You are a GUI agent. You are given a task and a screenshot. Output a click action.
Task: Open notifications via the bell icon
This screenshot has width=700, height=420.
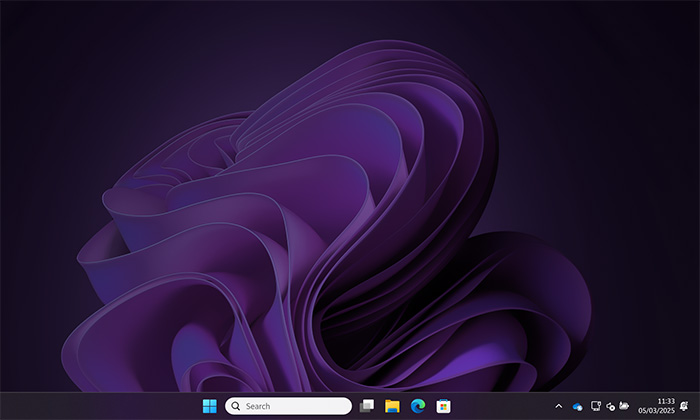[x=684, y=406]
